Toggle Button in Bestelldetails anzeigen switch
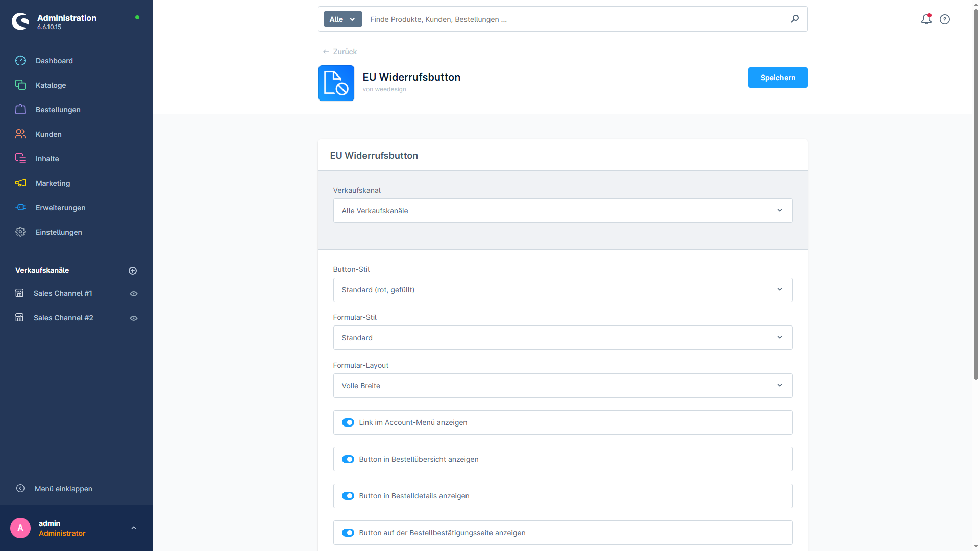 coord(348,496)
